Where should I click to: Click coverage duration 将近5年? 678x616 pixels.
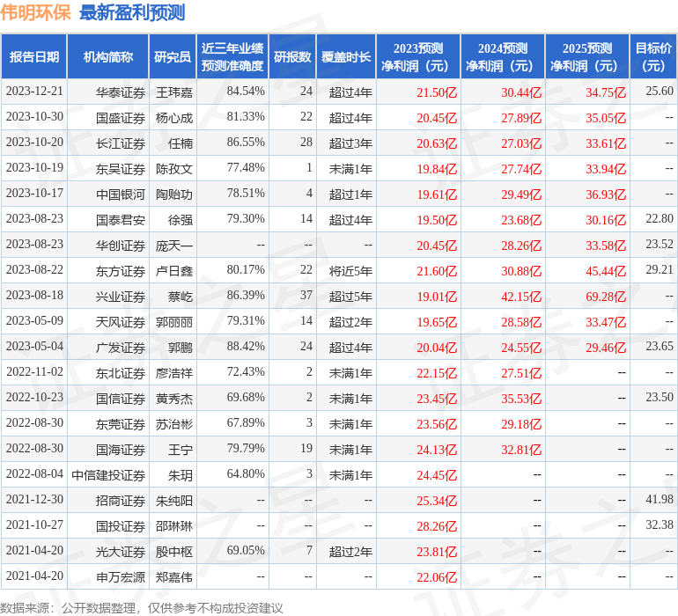pyautogui.click(x=350, y=271)
